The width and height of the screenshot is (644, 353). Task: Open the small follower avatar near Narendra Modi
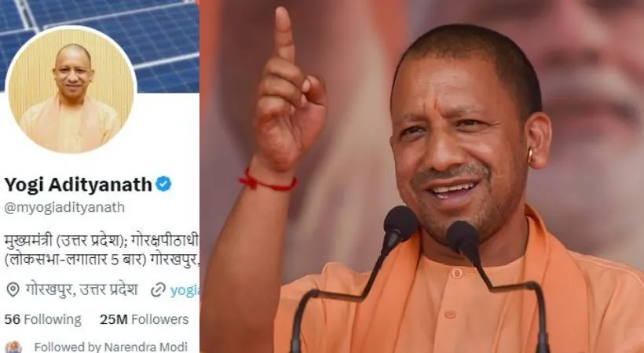click(x=13, y=348)
